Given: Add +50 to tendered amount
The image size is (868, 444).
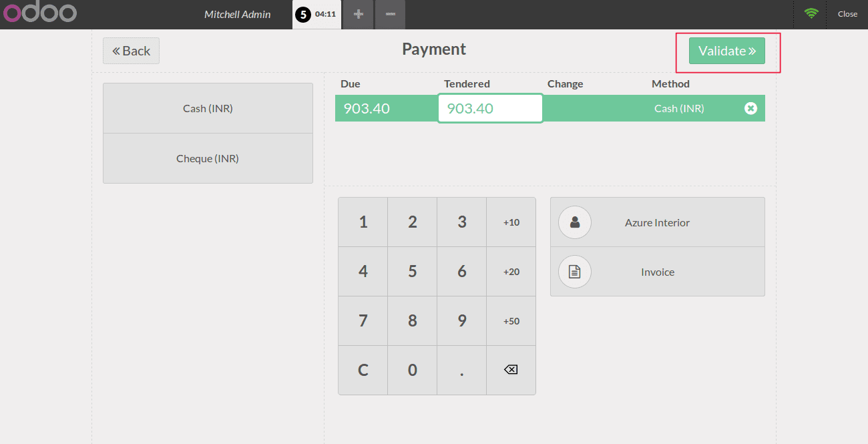Looking at the screenshot, I should [511, 321].
